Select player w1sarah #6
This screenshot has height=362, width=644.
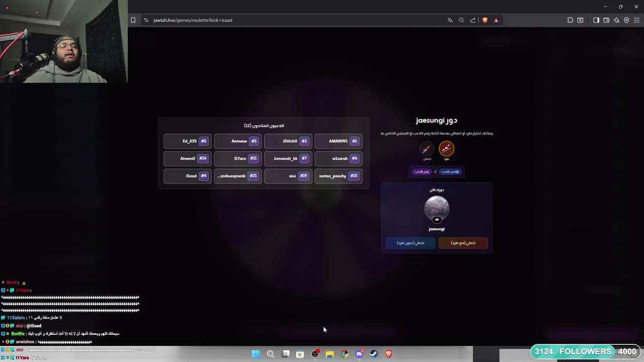[x=338, y=158]
